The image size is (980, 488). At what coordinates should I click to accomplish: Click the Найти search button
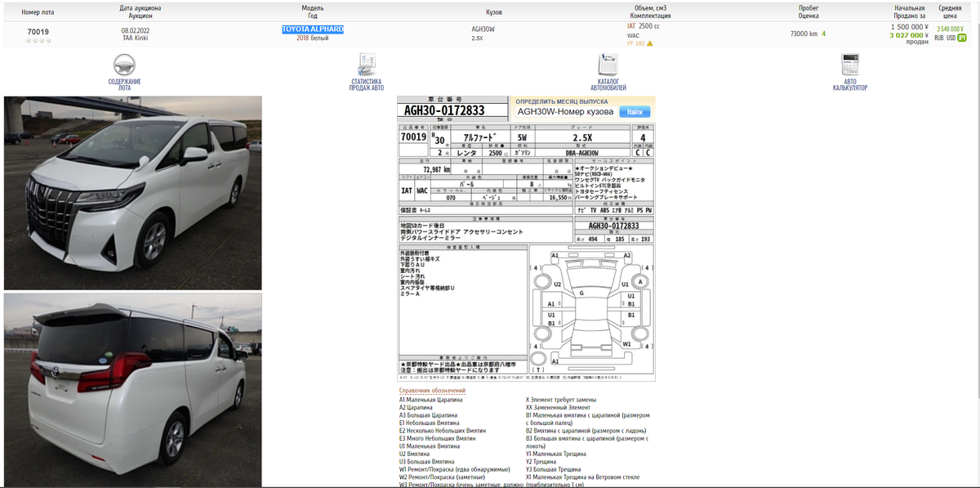click(x=635, y=112)
